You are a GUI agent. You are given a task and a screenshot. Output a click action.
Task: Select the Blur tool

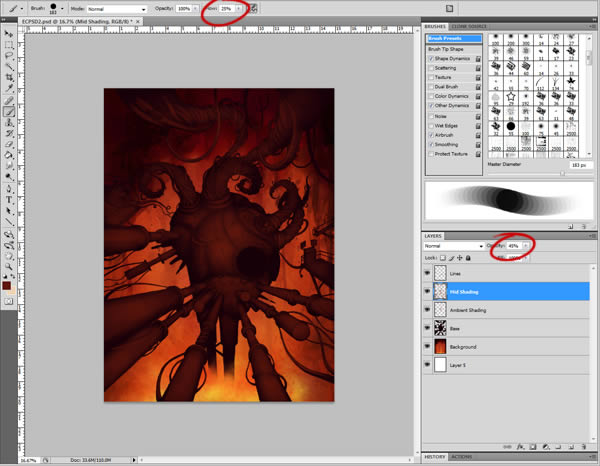8,166
